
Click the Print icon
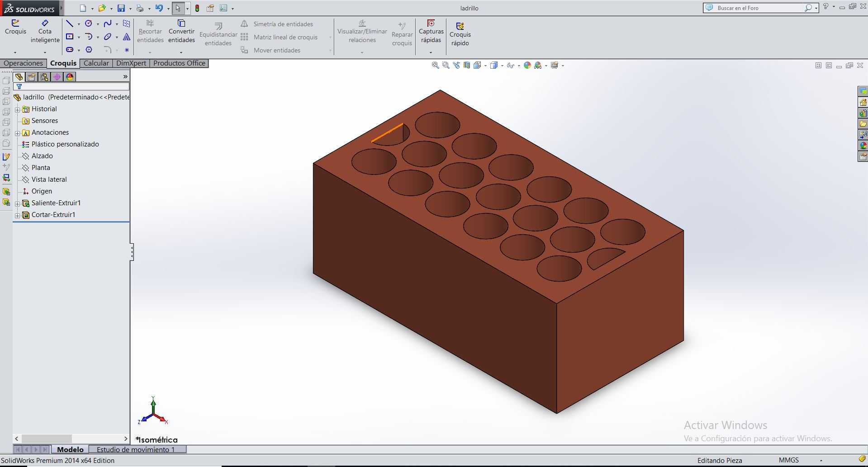coord(140,8)
